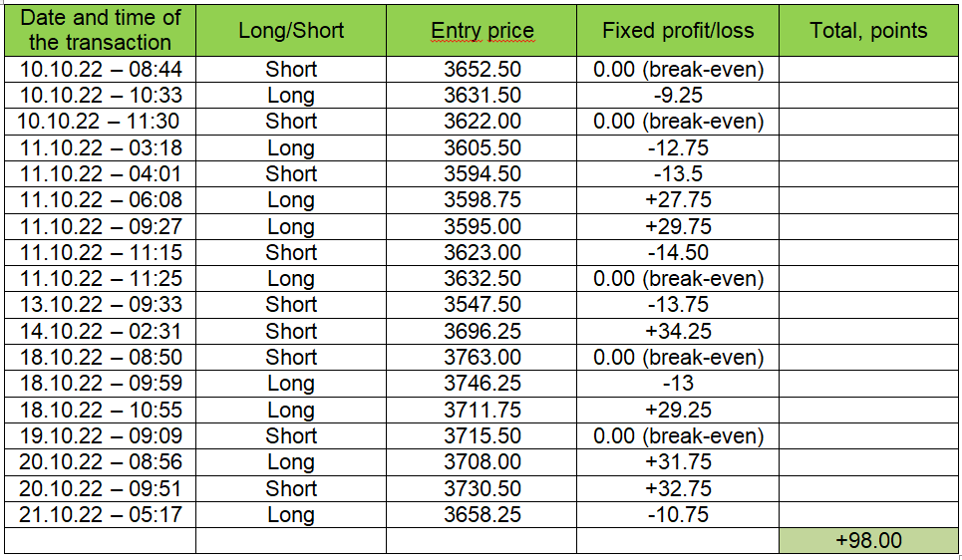Click the 10.10.22 – 08:44 date cell

(x=100, y=70)
